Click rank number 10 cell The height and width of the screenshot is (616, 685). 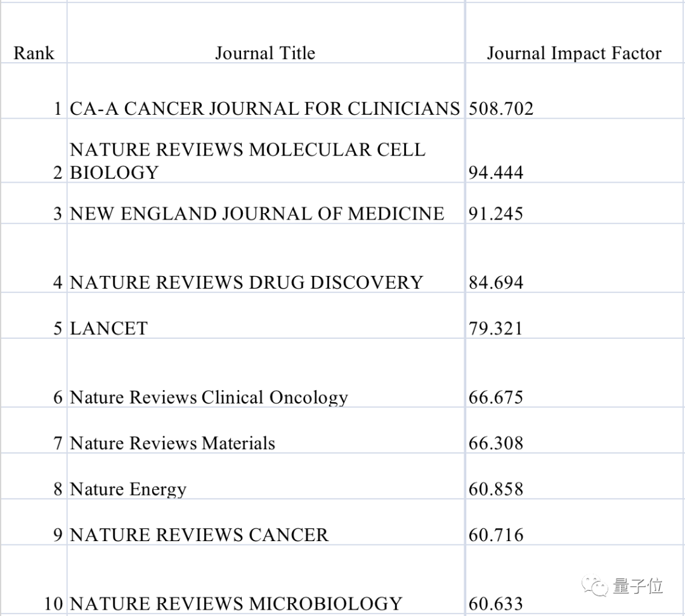pyautogui.click(x=34, y=580)
